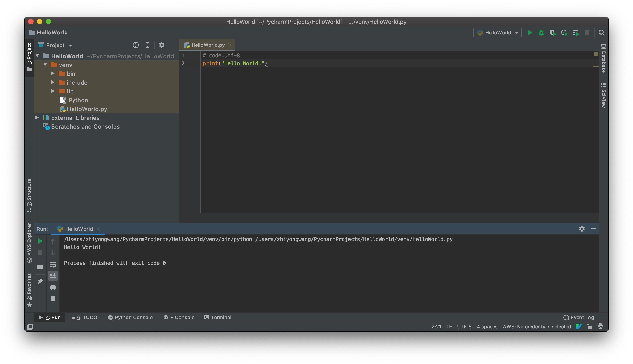Open Search Everywhere magnifier icon

pyautogui.click(x=601, y=33)
